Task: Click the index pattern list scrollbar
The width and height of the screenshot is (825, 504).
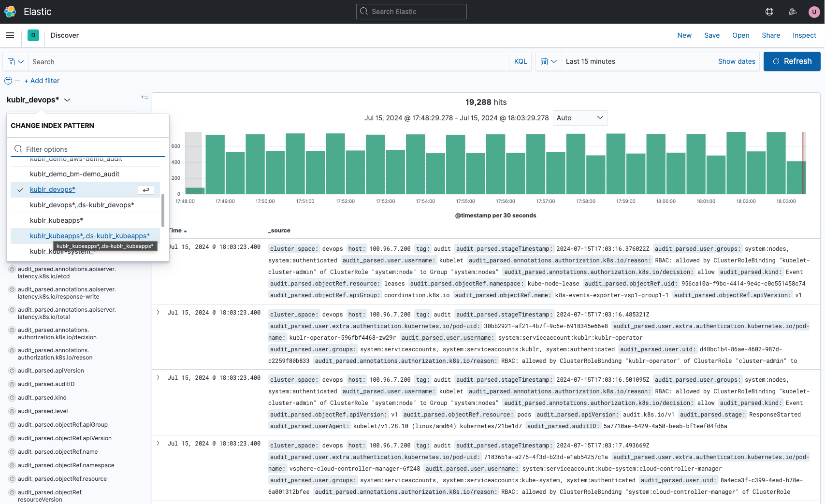Action: pos(163,210)
